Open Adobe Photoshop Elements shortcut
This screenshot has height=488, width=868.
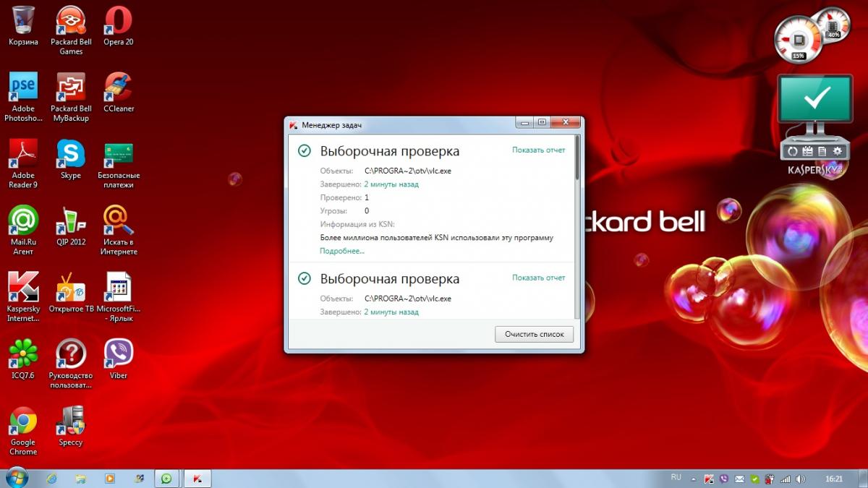point(23,97)
